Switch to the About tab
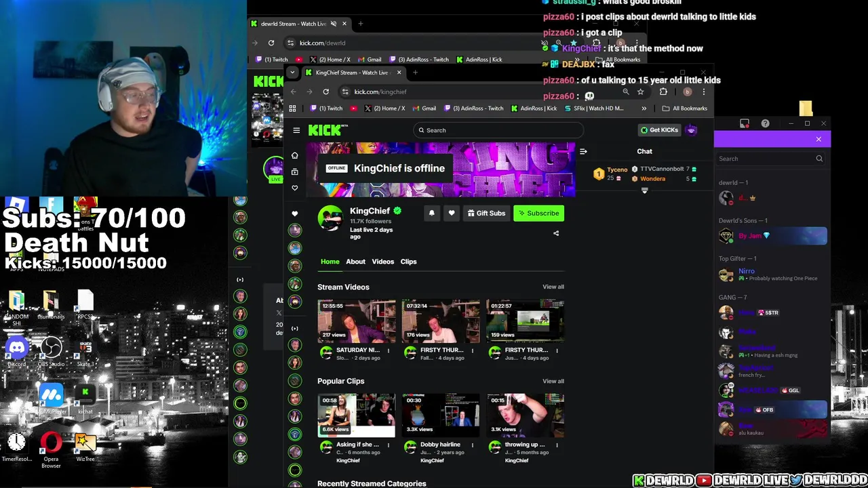 (x=355, y=262)
